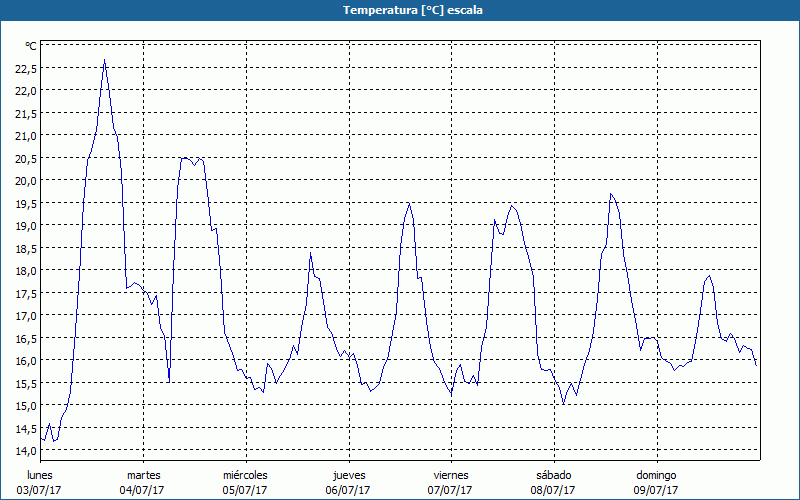Click the "viernes" day label
The height and width of the screenshot is (500, 800).
(451, 475)
